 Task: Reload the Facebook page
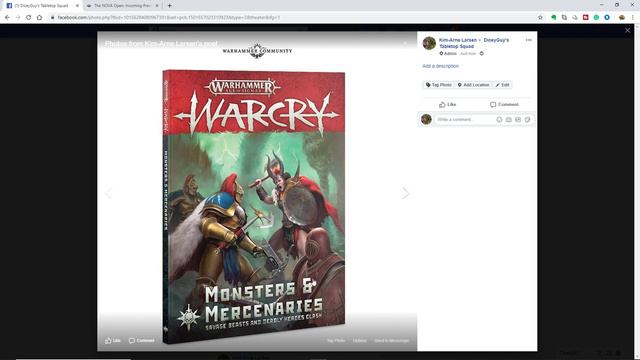[x=29, y=18]
